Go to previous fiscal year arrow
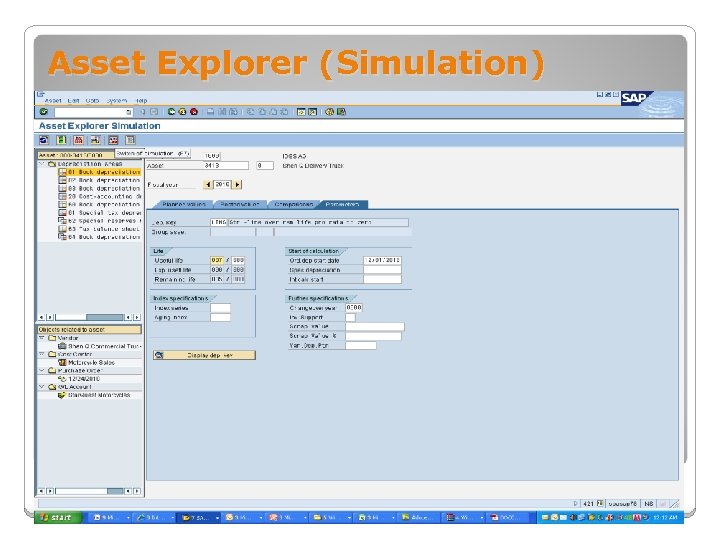 208,184
